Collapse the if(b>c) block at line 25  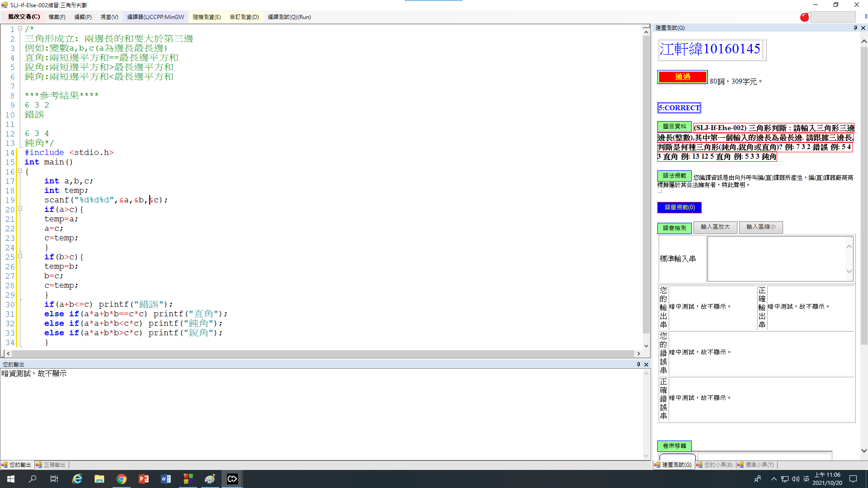tap(20, 257)
